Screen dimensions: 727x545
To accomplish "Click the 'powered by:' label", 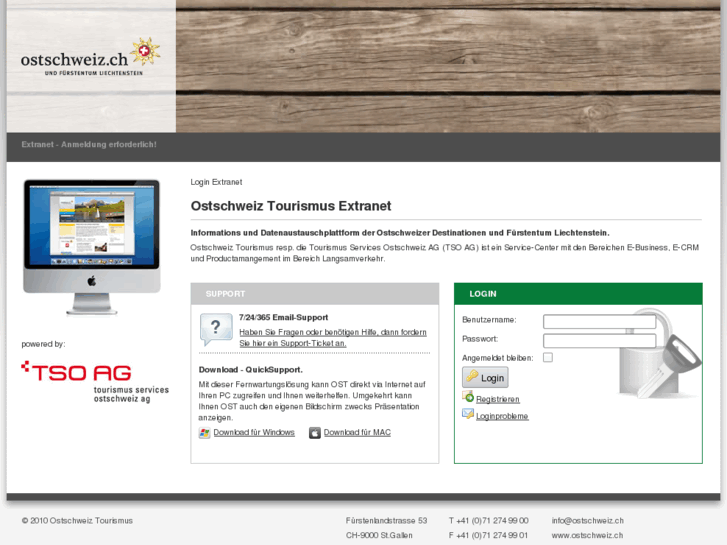I will (x=43, y=344).
